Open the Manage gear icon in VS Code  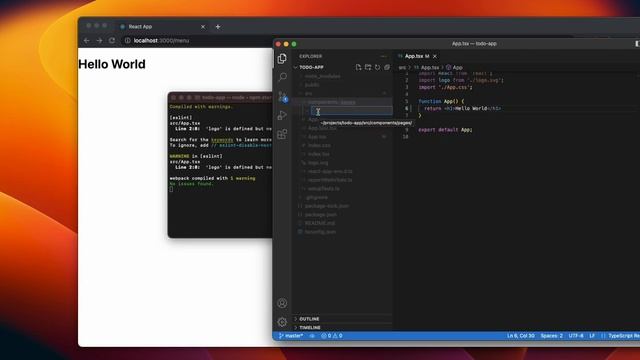click(x=282, y=322)
